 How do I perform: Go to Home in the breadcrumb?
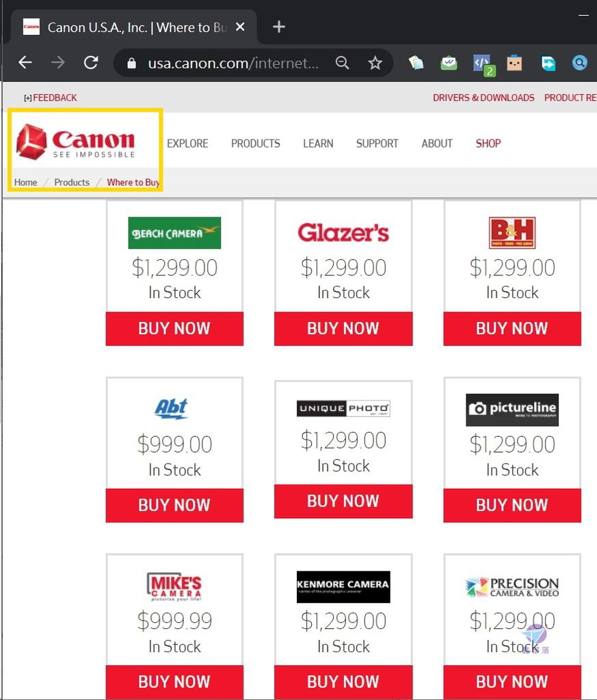point(25,182)
